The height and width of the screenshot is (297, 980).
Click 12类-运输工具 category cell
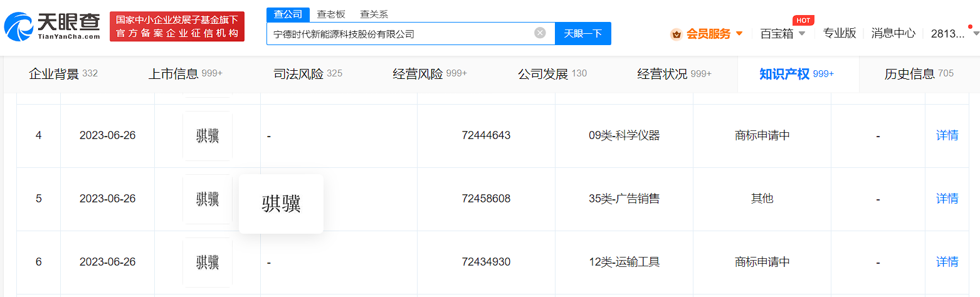(624, 262)
